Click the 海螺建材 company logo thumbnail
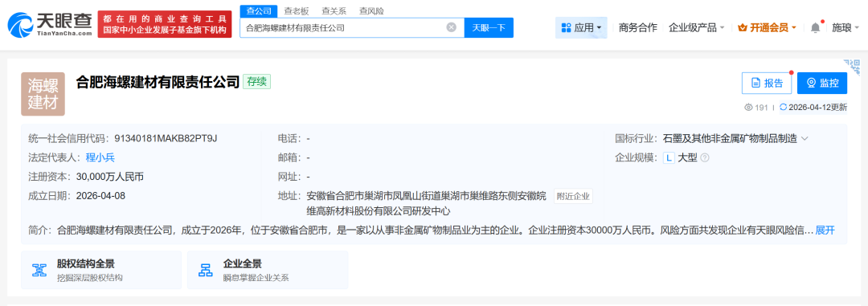The width and height of the screenshot is (868, 306). pos(43,94)
